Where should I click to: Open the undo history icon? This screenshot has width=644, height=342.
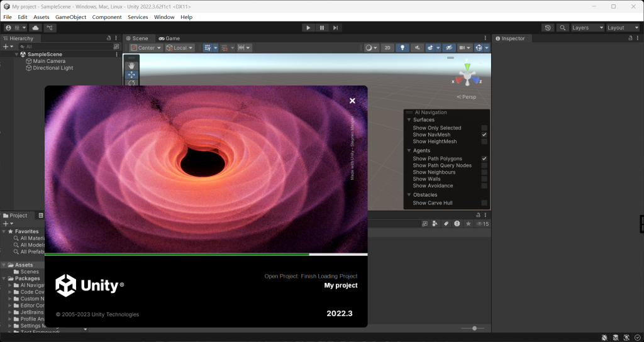click(548, 28)
